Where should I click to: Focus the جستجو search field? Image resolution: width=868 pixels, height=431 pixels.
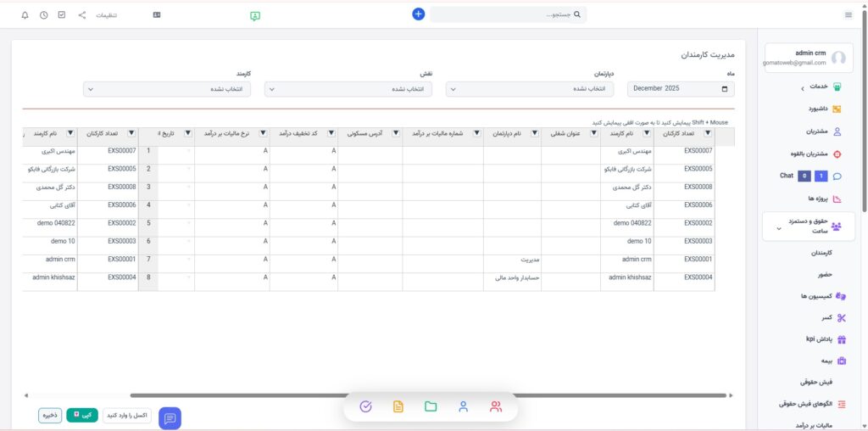(x=509, y=15)
